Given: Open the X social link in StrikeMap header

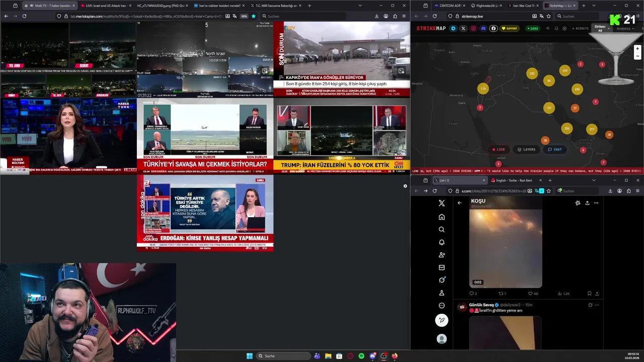Looking at the screenshot, I should [x=463, y=28].
